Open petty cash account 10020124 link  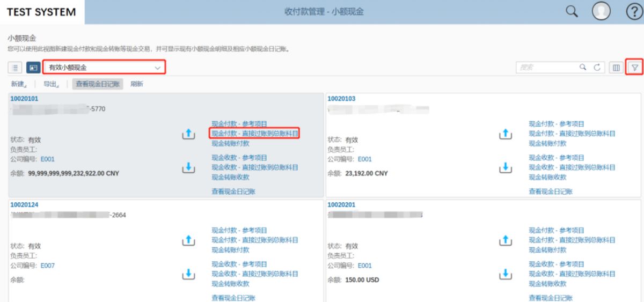(x=24, y=204)
